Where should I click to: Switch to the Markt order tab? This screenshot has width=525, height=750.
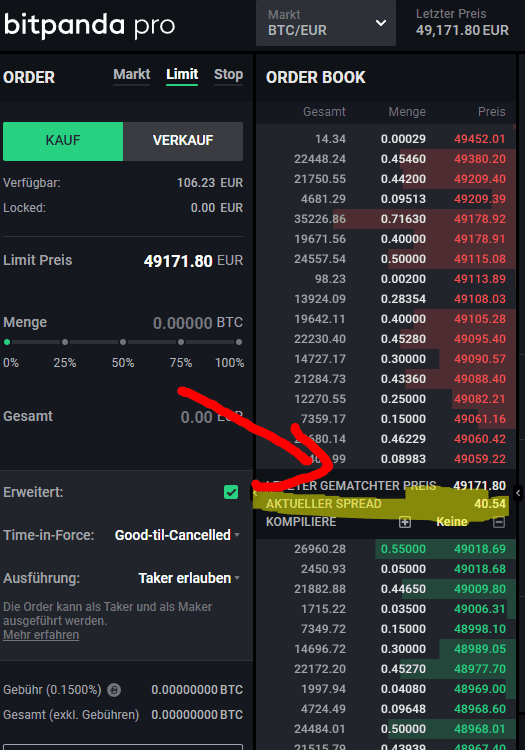point(131,75)
